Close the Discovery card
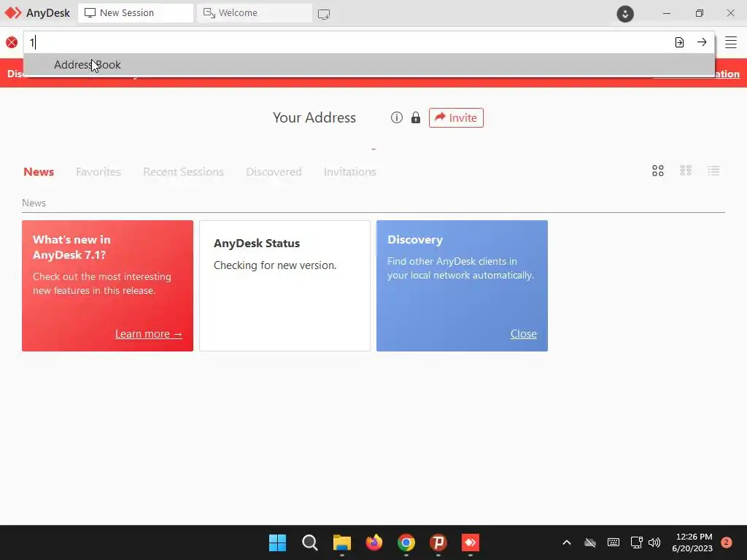 pos(524,334)
